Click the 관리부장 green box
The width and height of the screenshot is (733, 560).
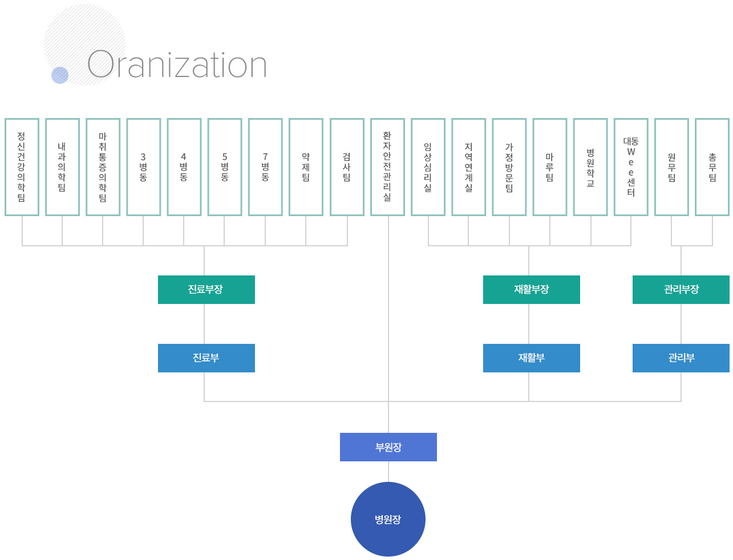pos(681,290)
